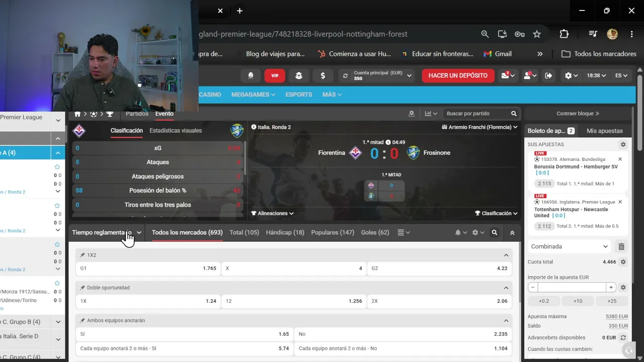Click the notifications rocket icon in header
The height and width of the screenshot is (362, 644).
click(251, 75)
